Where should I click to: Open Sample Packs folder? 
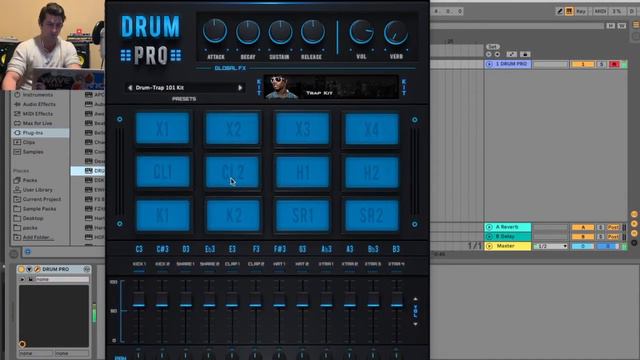pyautogui.click(x=39, y=209)
